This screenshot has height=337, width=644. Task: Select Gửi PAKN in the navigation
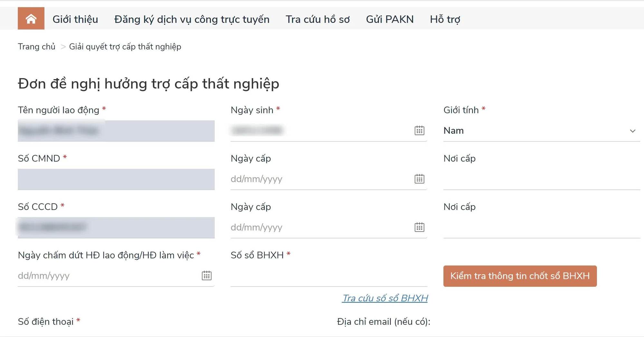(390, 19)
